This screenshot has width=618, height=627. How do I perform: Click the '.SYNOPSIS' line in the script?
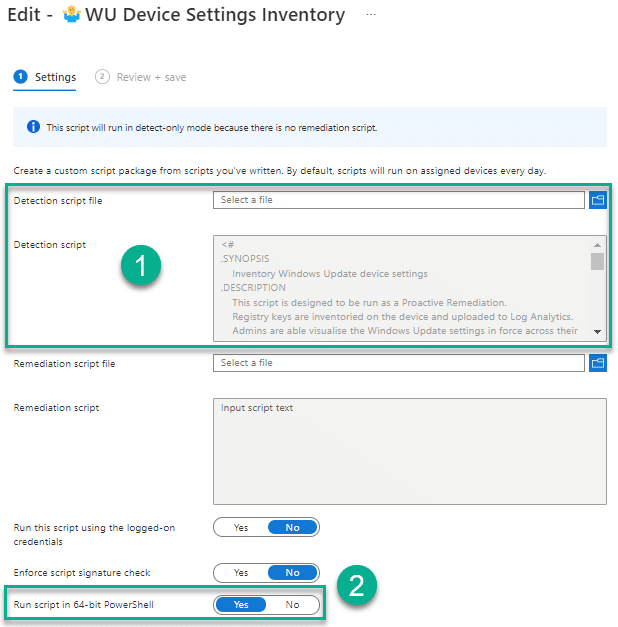245,259
